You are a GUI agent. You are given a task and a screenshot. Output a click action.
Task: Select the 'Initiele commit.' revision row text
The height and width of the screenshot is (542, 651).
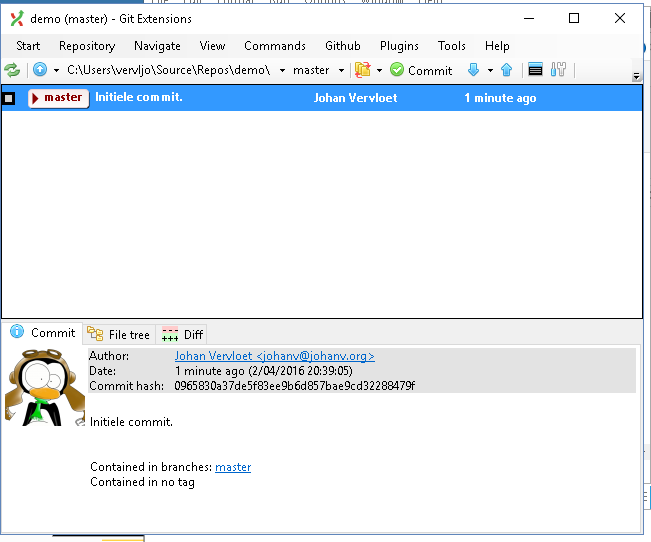click(x=139, y=97)
